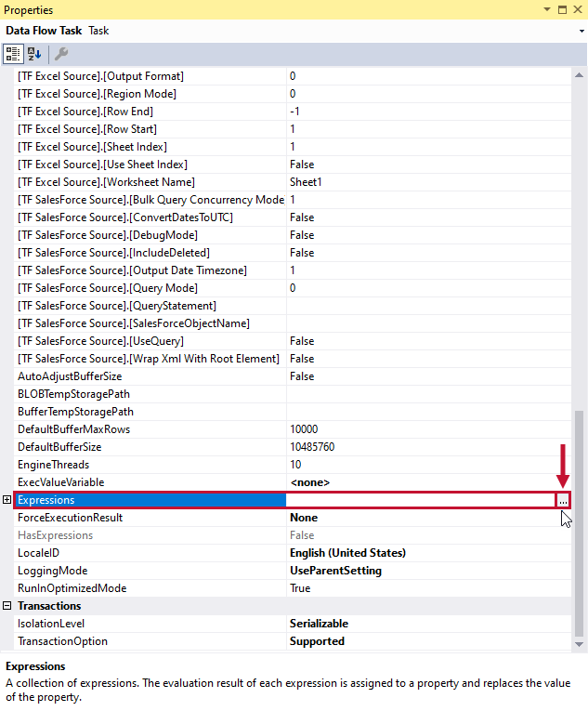The width and height of the screenshot is (588, 711).
Task: Select [TF SalesForce Source].[Query Mode] property
Action: (108, 288)
